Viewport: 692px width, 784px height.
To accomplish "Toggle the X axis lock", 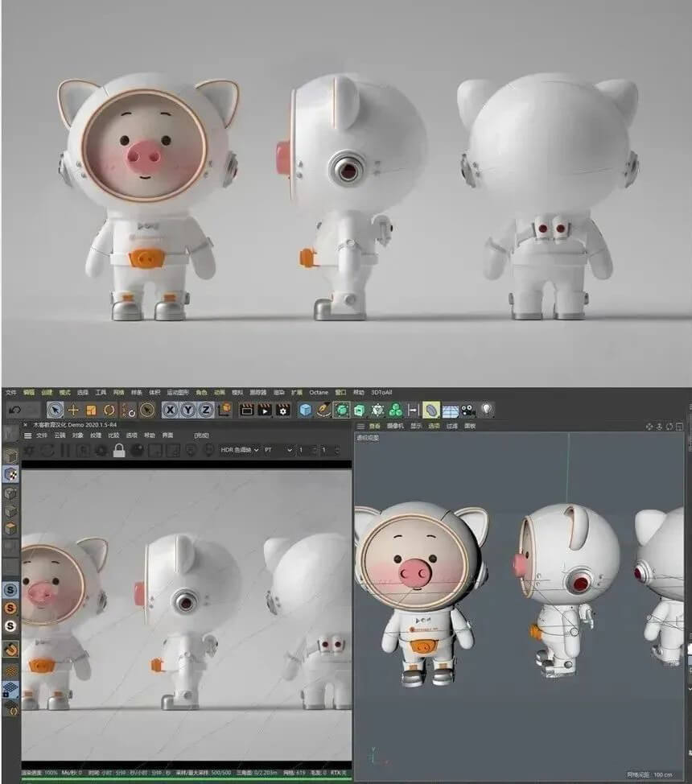I will point(171,410).
